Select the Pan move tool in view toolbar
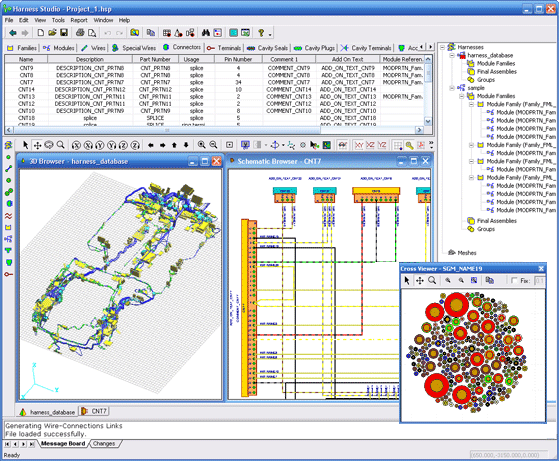559x461 pixels. tap(37, 145)
